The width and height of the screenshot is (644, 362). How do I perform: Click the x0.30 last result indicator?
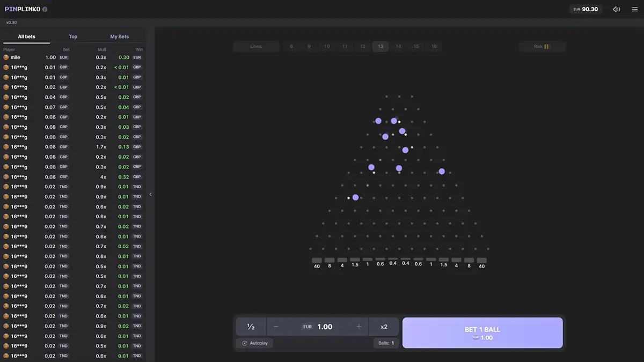click(x=11, y=23)
